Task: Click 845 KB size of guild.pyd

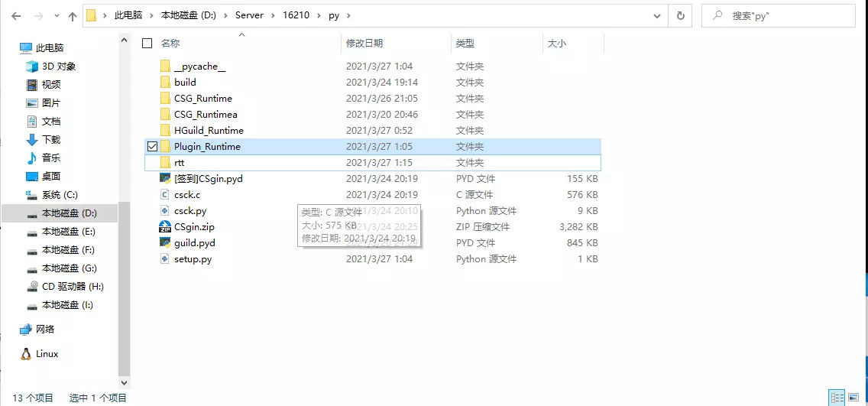Action: (x=583, y=242)
